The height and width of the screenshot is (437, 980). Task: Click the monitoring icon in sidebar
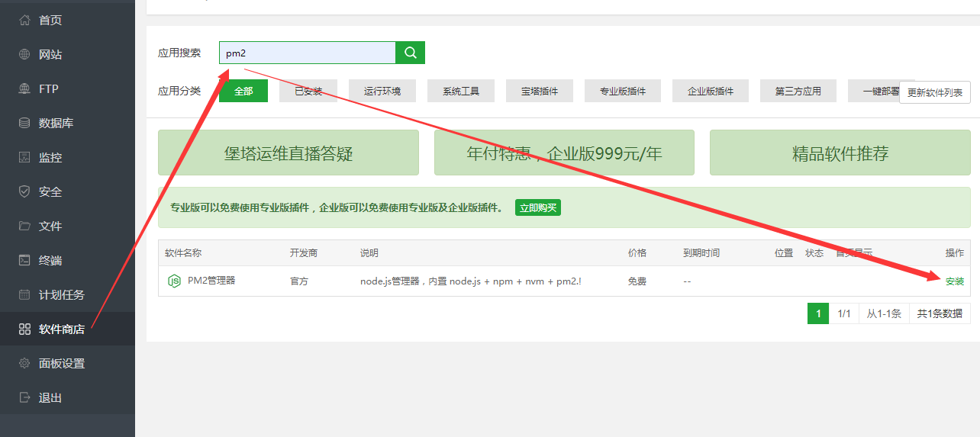[x=24, y=157]
